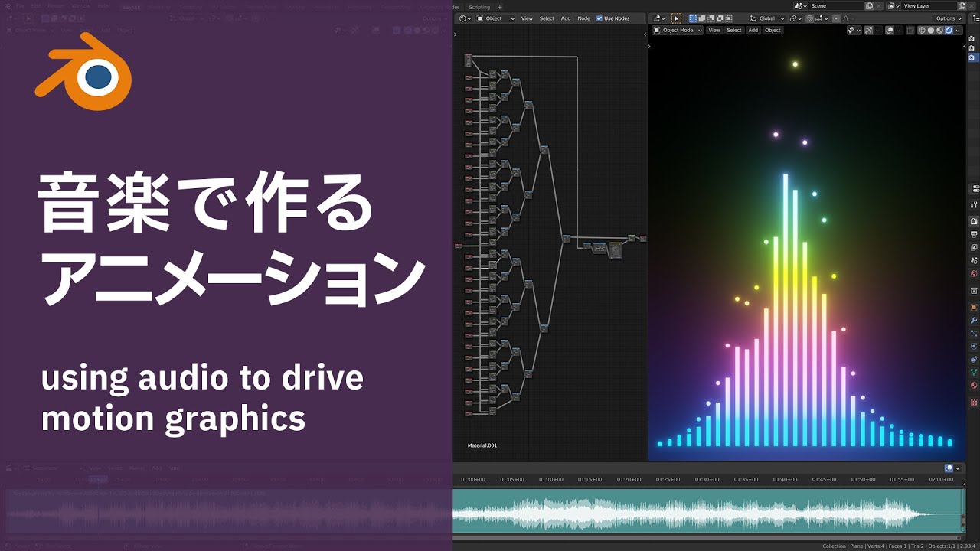Image resolution: width=980 pixels, height=551 pixels.
Task: Click the Material.001 label in node editor
Action: (x=482, y=445)
